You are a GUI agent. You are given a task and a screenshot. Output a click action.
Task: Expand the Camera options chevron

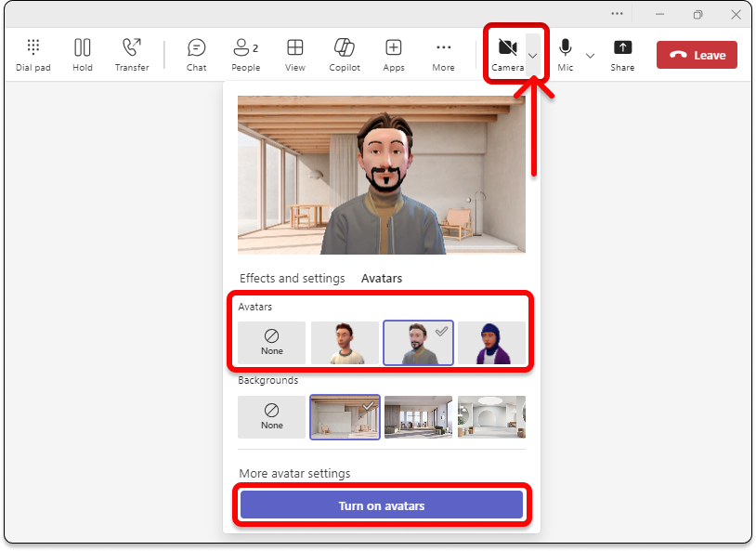tap(533, 56)
